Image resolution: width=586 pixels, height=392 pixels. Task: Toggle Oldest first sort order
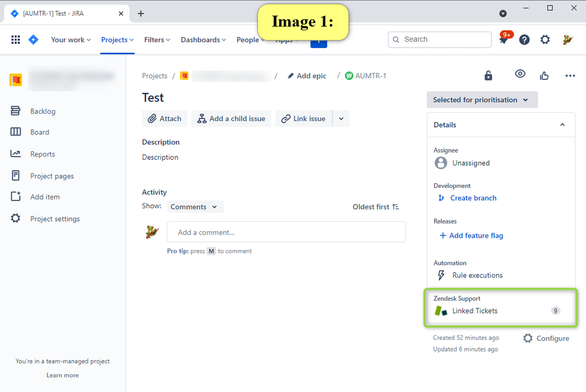pyautogui.click(x=376, y=207)
